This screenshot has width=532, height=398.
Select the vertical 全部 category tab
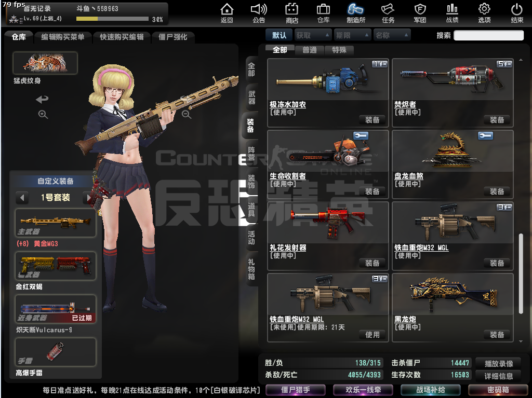(251, 70)
